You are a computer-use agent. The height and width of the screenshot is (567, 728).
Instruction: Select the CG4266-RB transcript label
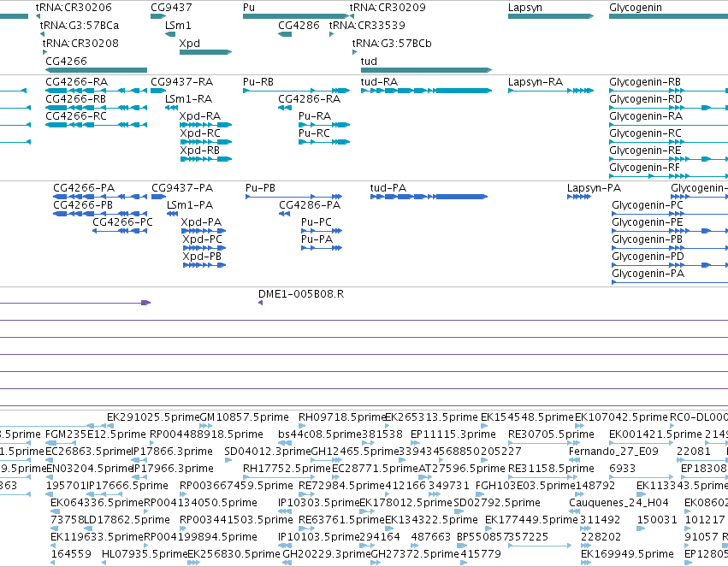75,99
